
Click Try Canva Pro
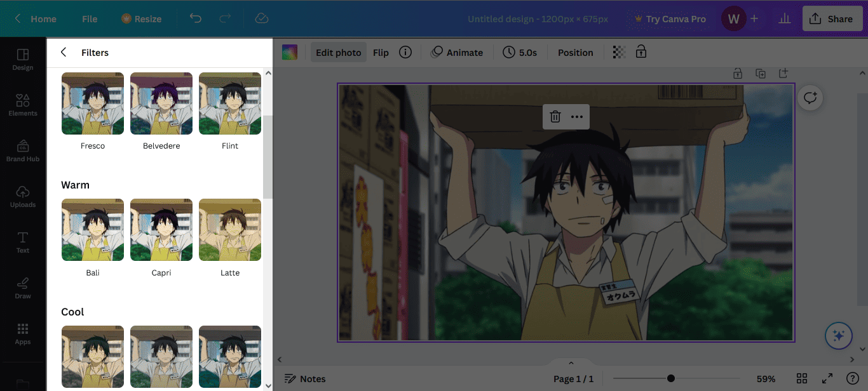click(x=670, y=18)
